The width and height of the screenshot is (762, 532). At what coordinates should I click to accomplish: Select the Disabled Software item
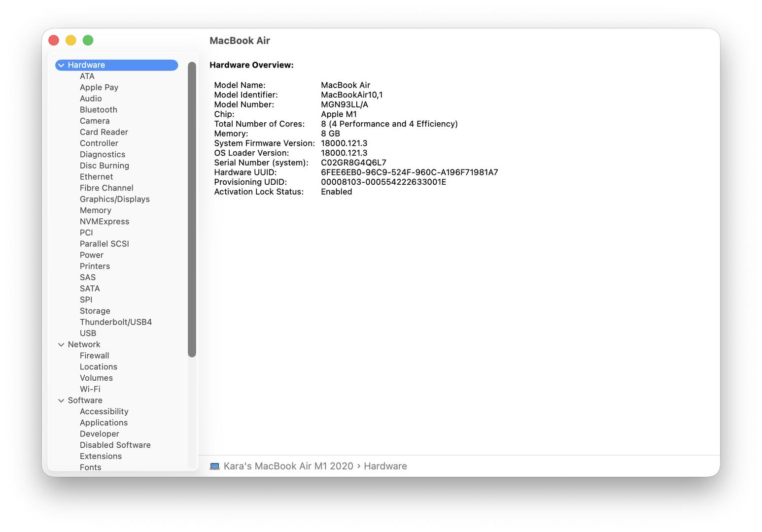click(x=115, y=445)
